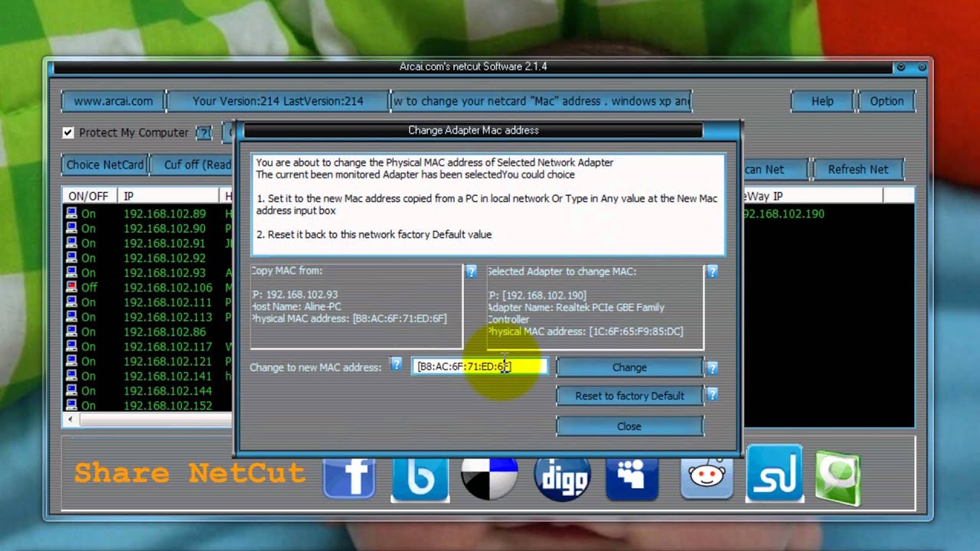980x551 pixels.
Task: Click the IP column header
Action: click(x=168, y=196)
